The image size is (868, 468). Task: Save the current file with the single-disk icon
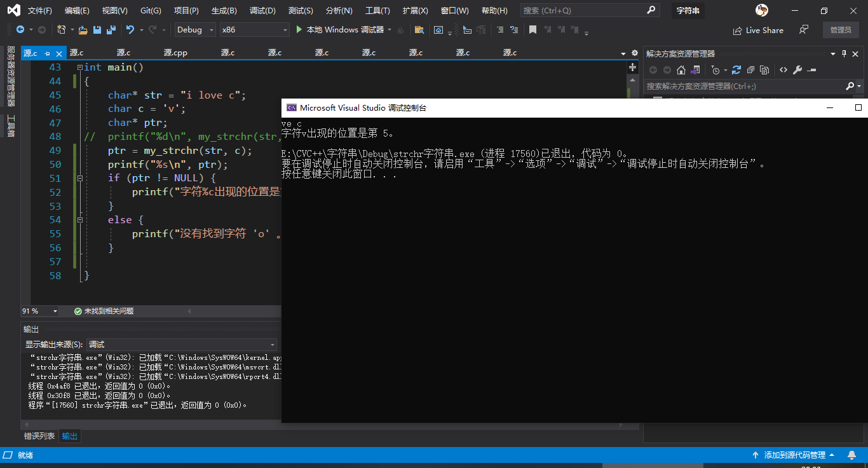tap(97, 30)
